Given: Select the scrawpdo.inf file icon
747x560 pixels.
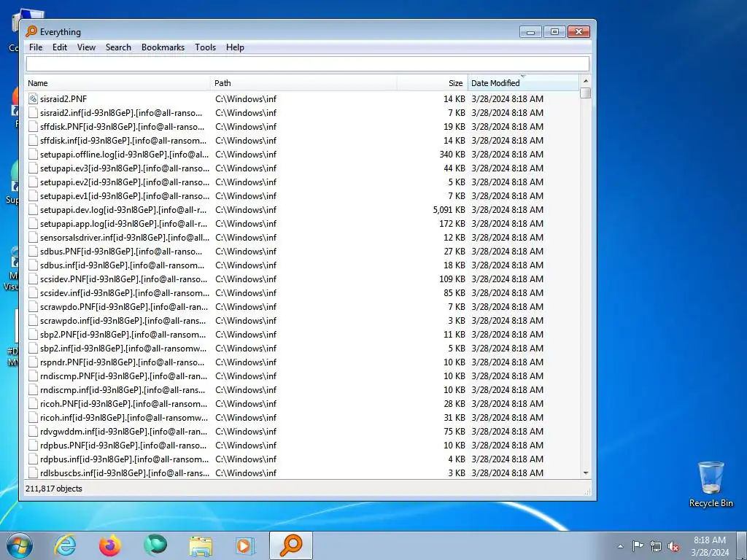Looking at the screenshot, I should 33,321.
